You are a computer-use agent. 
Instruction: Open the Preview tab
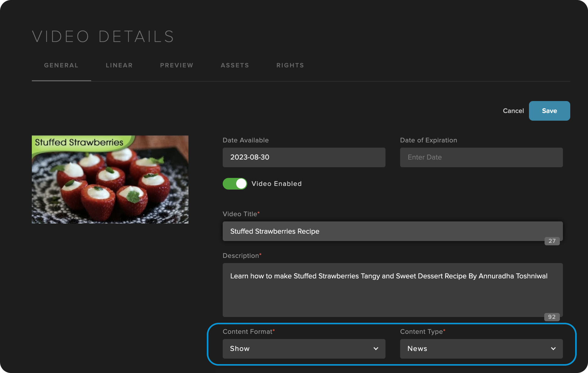pyautogui.click(x=177, y=65)
